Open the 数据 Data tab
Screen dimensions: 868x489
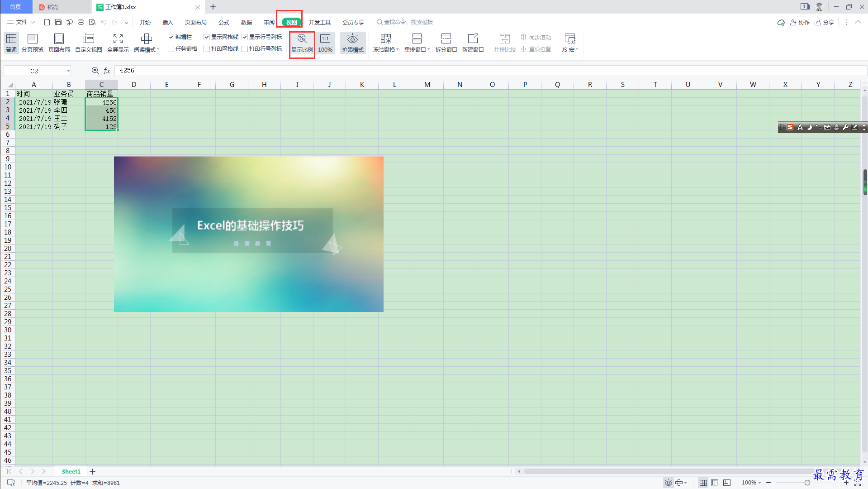[x=247, y=22]
